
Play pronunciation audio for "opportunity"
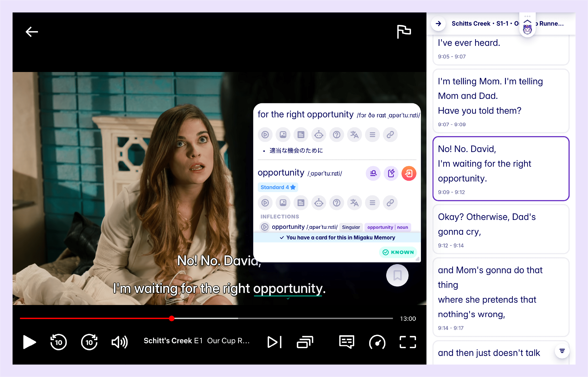pyautogui.click(x=265, y=203)
